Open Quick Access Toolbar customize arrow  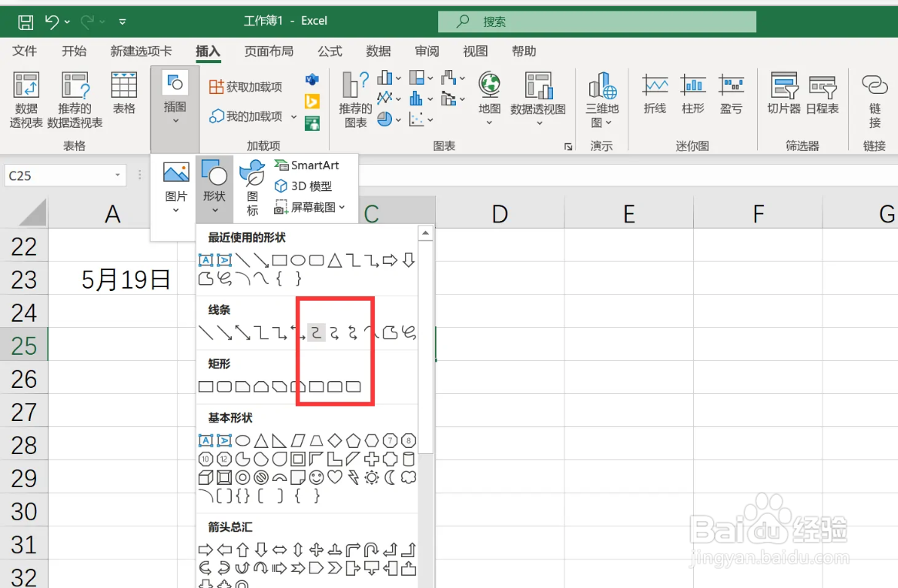122,22
